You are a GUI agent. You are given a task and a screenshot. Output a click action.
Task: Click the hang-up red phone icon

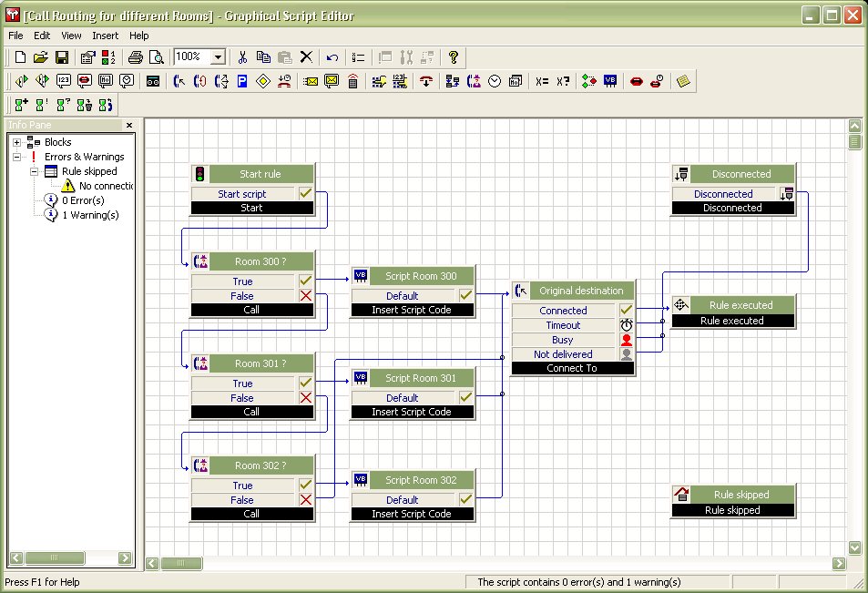[x=426, y=81]
